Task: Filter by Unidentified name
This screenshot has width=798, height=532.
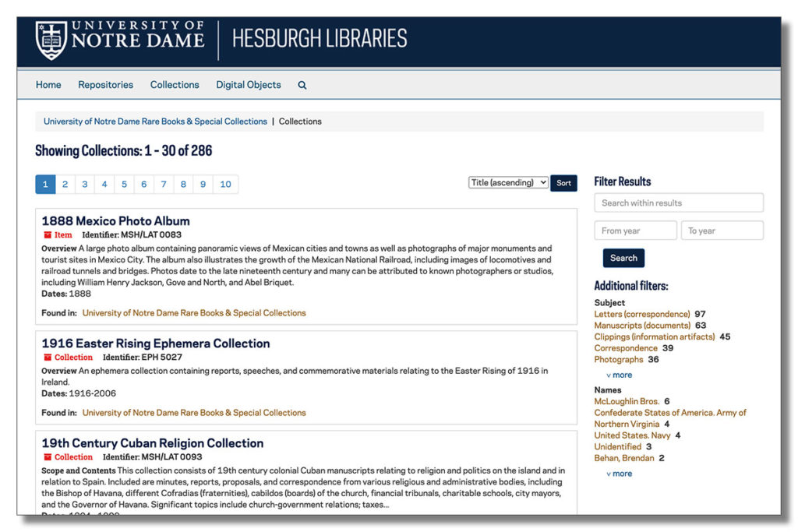Action: click(x=618, y=446)
